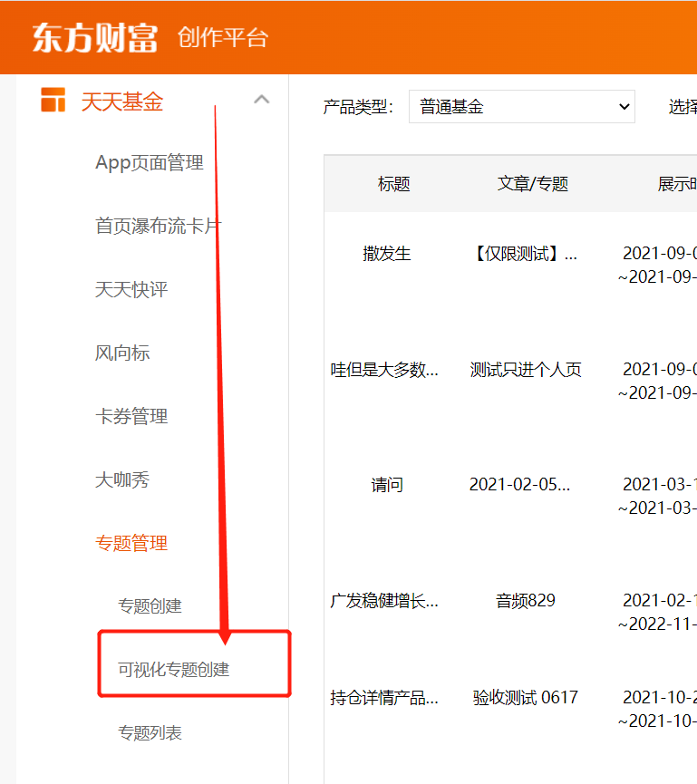Click title cell 撒发生
Image resolution: width=697 pixels, height=784 pixels.
click(386, 254)
